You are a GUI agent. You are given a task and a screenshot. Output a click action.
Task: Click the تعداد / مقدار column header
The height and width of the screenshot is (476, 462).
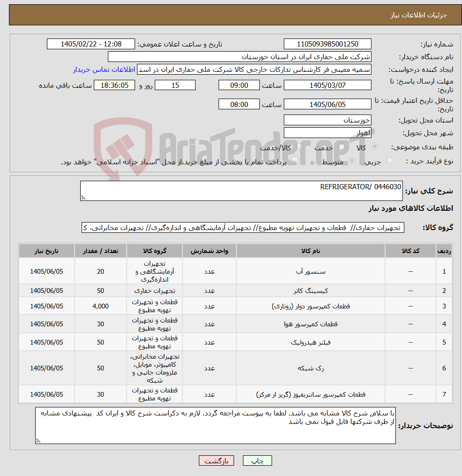(x=100, y=251)
